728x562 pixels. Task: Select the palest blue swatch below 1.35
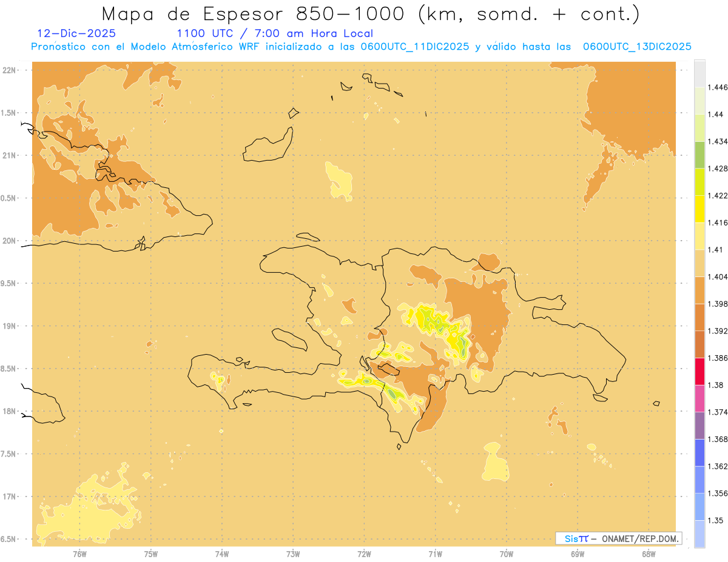pos(699,534)
